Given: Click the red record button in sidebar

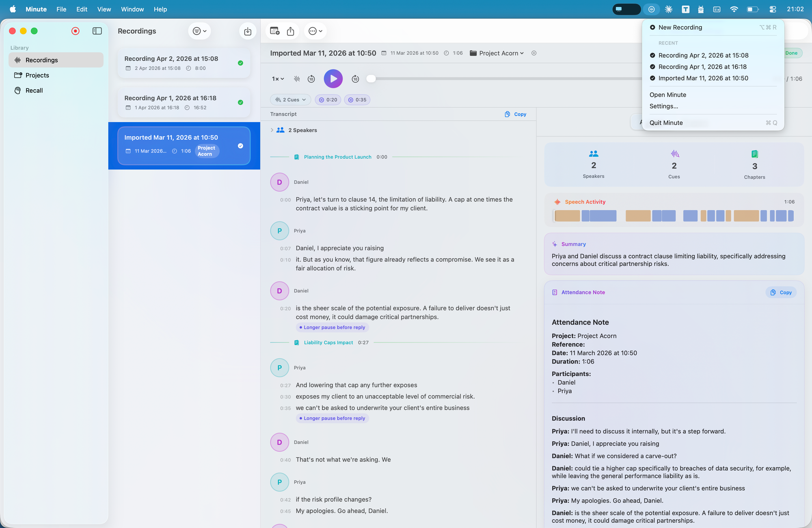Looking at the screenshot, I should 75,31.
